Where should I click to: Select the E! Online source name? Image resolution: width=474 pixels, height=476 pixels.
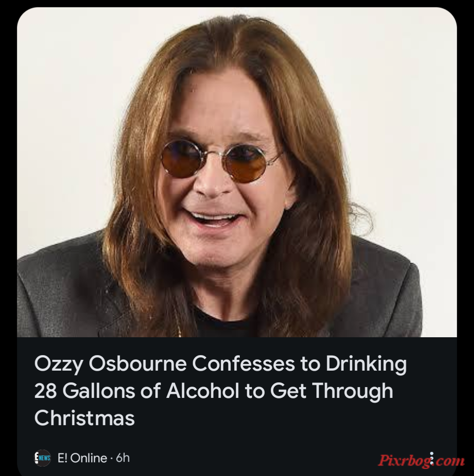[x=82, y=458]
